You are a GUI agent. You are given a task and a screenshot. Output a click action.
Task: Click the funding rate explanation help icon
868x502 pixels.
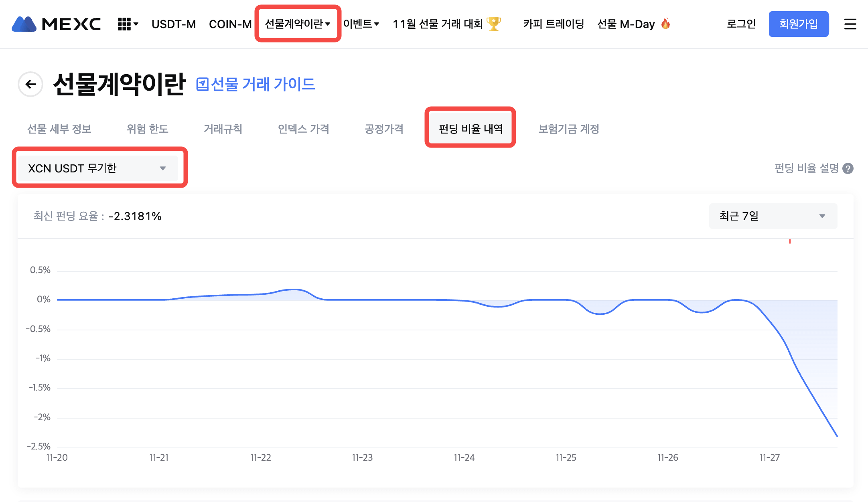pos(848,168)
